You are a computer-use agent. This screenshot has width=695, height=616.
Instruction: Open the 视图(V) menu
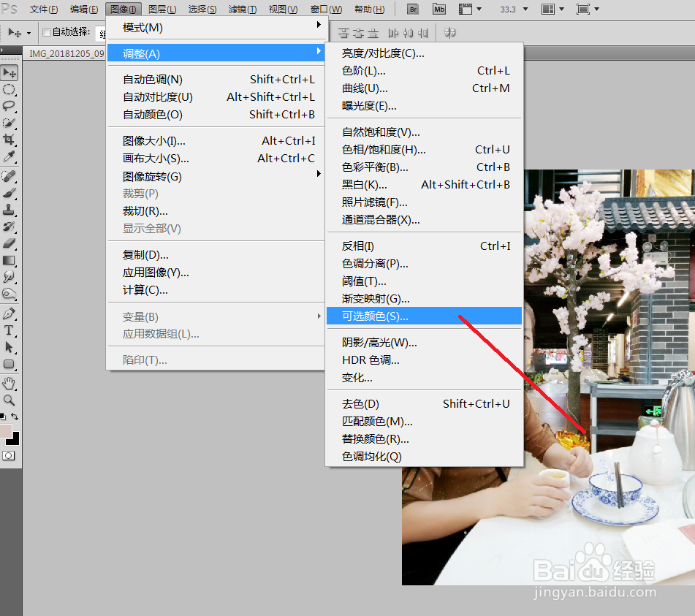(283, 9)
